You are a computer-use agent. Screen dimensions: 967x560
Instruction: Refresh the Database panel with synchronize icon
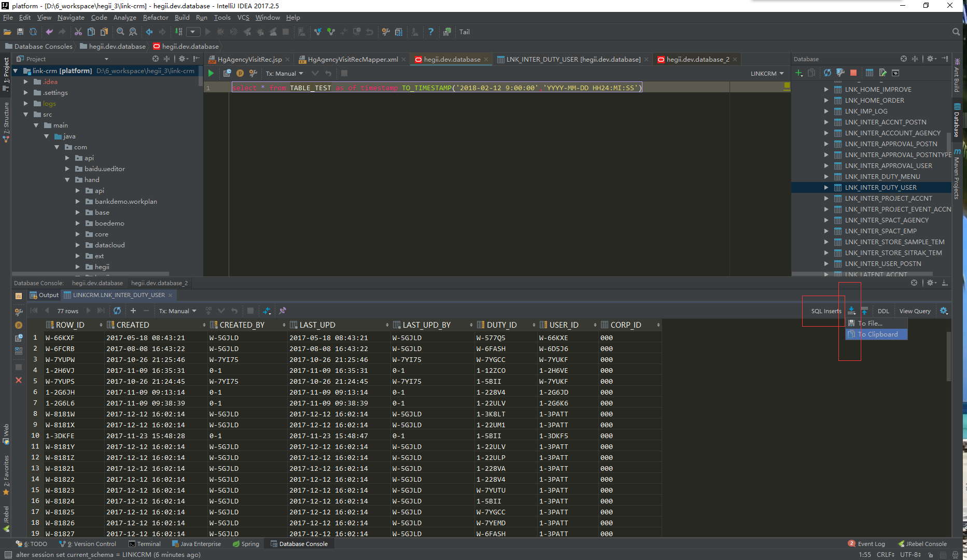(828, 73)
